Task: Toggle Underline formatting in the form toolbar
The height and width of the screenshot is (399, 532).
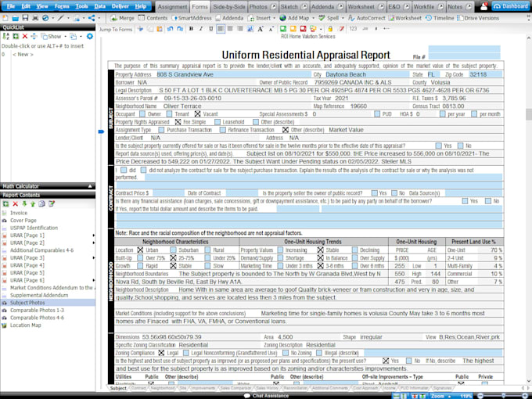Action: point(210,29)
